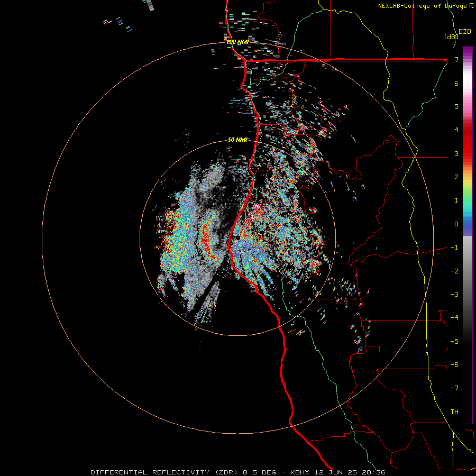Click the DZD legend title
476x476 pixels.
[x=465, y=32]
